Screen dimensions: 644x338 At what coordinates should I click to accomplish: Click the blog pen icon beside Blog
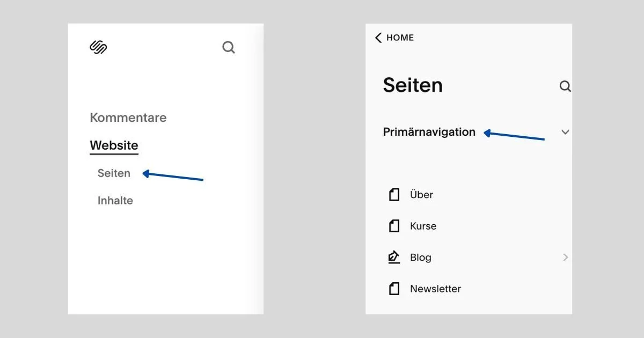pos(394,257)
